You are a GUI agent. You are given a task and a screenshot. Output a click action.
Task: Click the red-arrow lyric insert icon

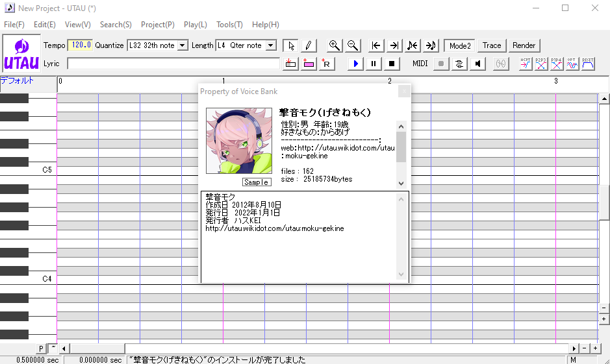click(x=290, y=64)
